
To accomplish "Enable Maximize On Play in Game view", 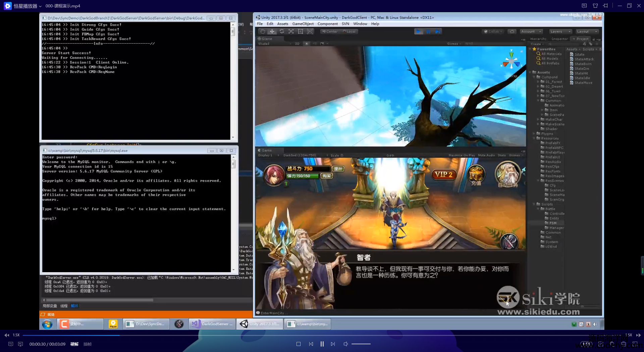I will [462, 155].
